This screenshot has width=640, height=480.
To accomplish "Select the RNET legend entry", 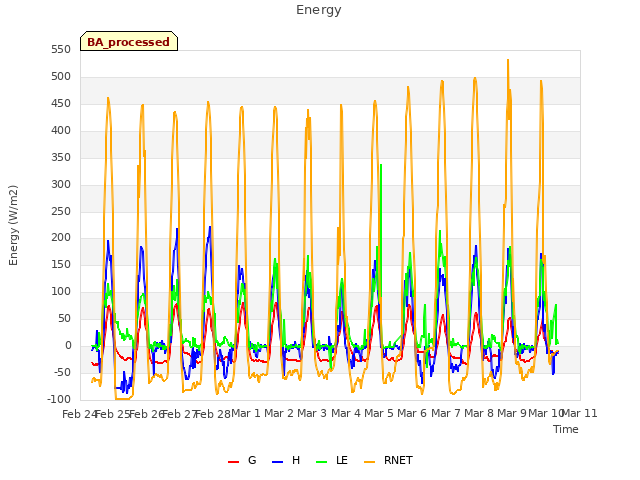I will click(x=388, y=461).
